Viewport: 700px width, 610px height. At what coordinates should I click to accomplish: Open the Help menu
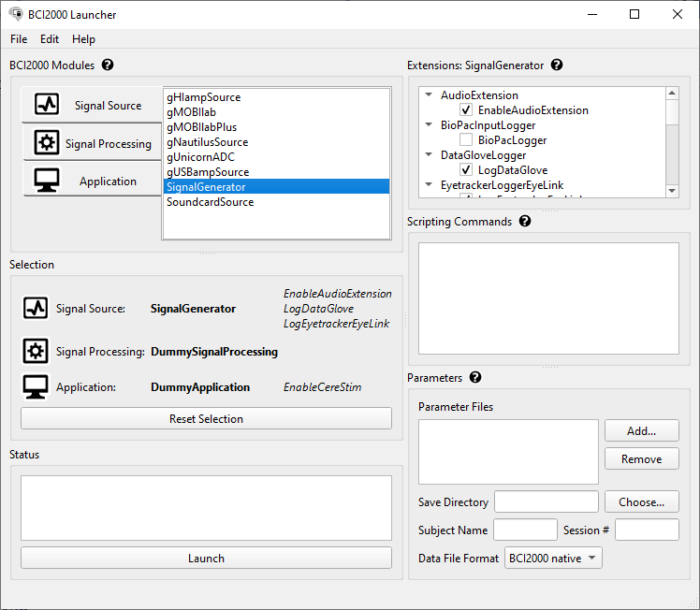click(x=83, y=38)
